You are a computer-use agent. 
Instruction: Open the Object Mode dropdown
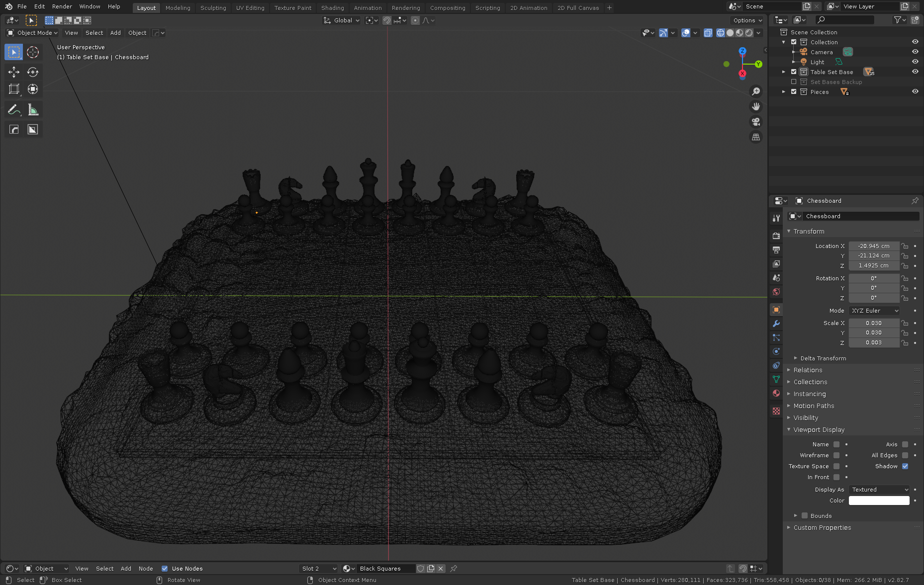click(33, 33)
